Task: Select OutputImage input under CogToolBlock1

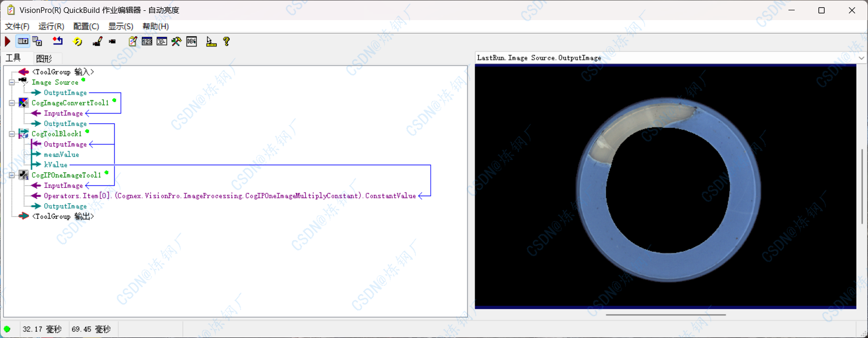Action: click(x=65, y=144)
